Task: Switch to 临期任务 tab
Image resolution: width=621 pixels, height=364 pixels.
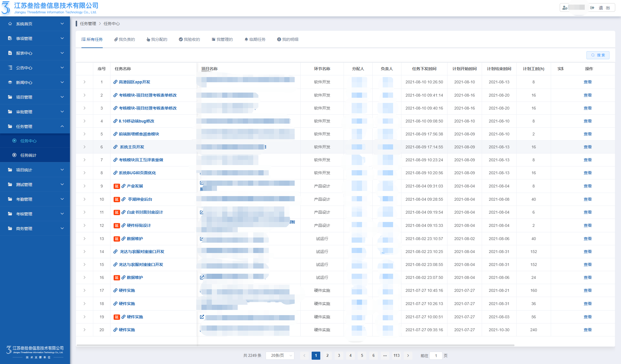Action: pos(255,39)
